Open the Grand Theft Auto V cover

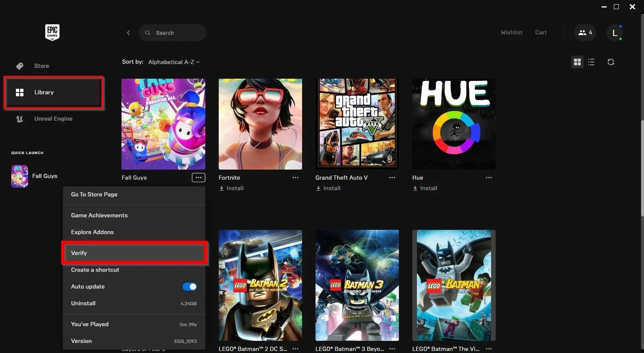pyautogui.click(x=357, y=124)
